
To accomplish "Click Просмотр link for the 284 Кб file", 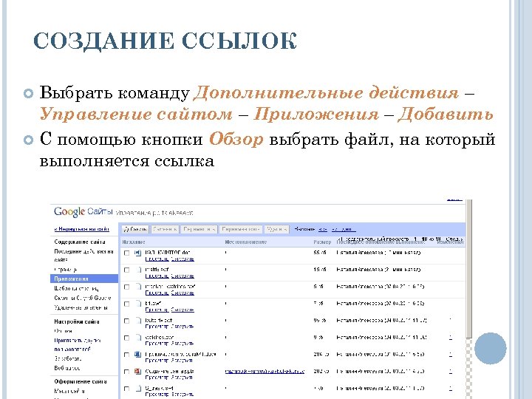I will tap(157, 361).
